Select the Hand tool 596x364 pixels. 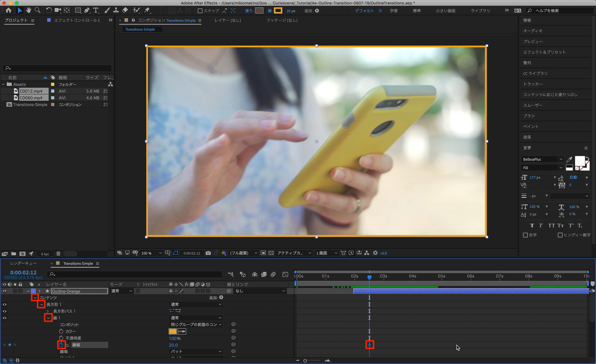click(x=29, y=10)
